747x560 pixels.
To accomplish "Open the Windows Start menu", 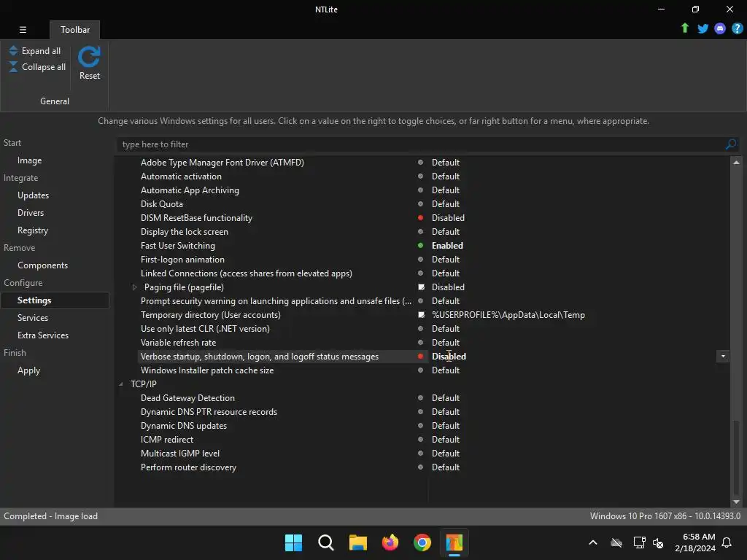I will (x=293, y=542).
